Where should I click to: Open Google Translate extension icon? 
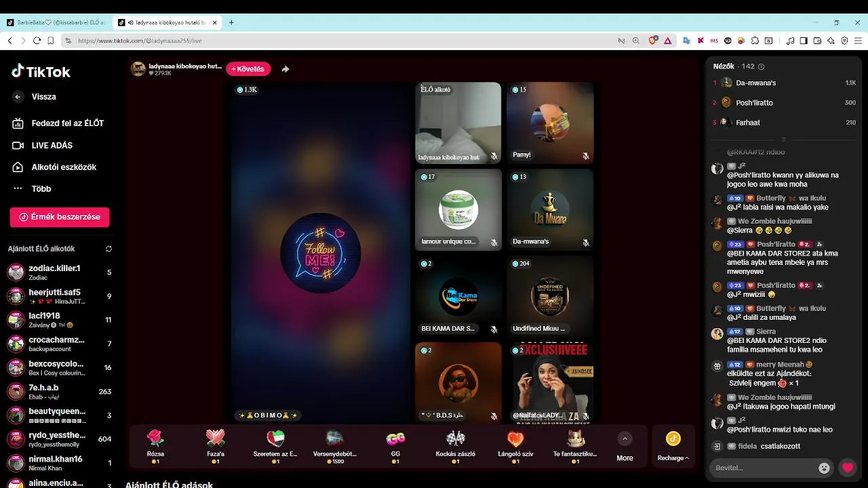[686, 41]
